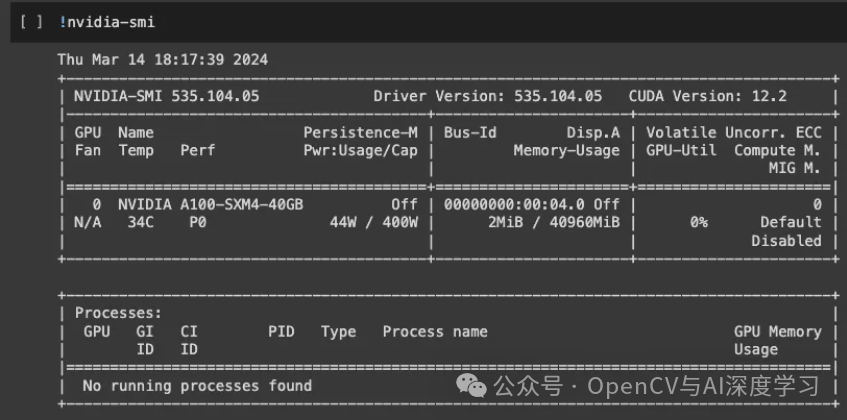Select the timestamp 'Thu Mar 14 18:17:39 2024'
847x420 pixels.
coord(163,59)
